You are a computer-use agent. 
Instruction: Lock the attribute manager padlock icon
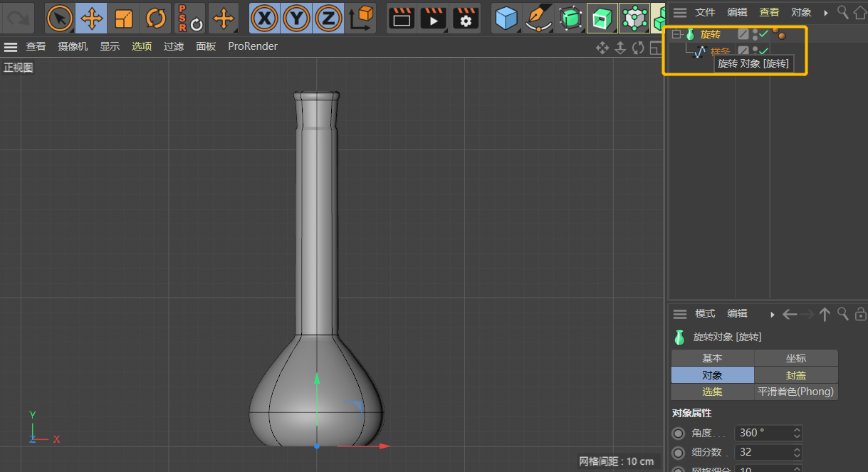pos(860,314)
